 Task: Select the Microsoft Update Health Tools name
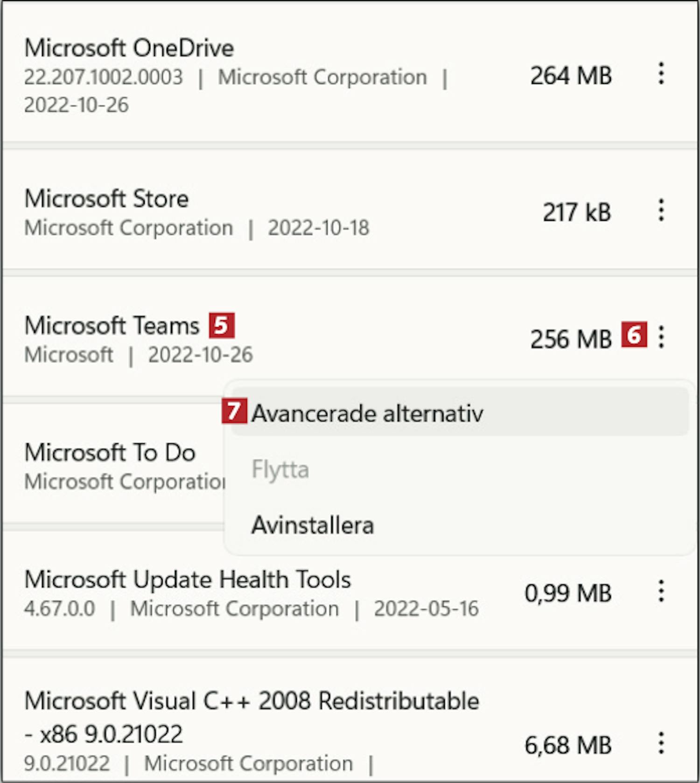point(188,580)
